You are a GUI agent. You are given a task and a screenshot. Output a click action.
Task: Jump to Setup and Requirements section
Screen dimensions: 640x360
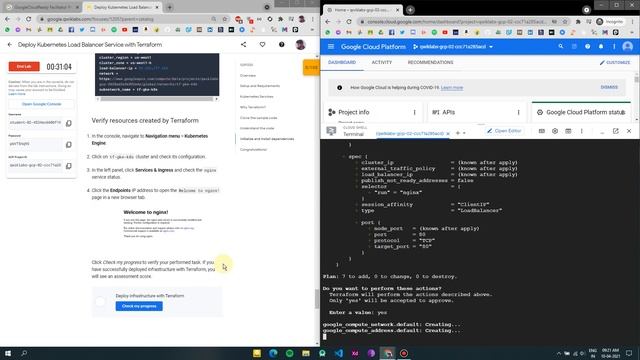coord(260,86)
